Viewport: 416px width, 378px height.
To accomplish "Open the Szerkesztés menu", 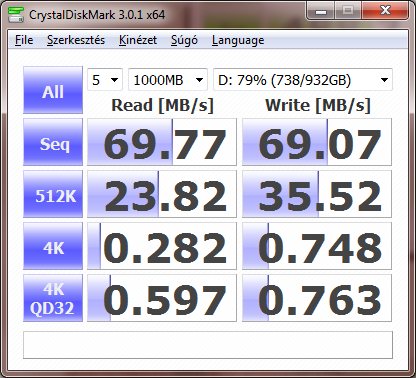I will [x=76, y=40].
